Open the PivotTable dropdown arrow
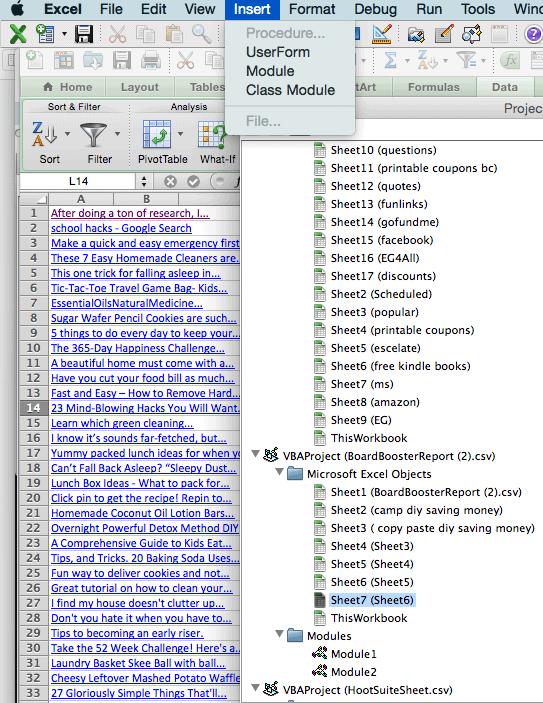The image size is (543, 703). coord(180,134)
